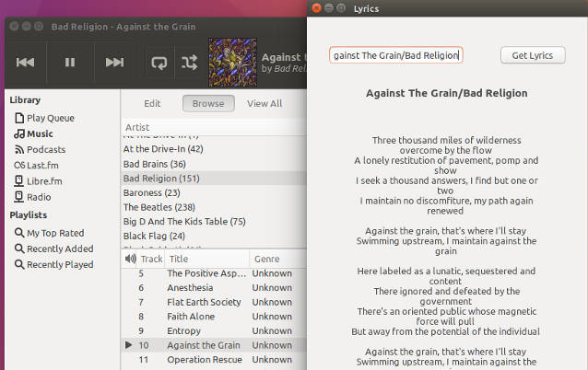Click the Recently Added search icon

point(19,249)
